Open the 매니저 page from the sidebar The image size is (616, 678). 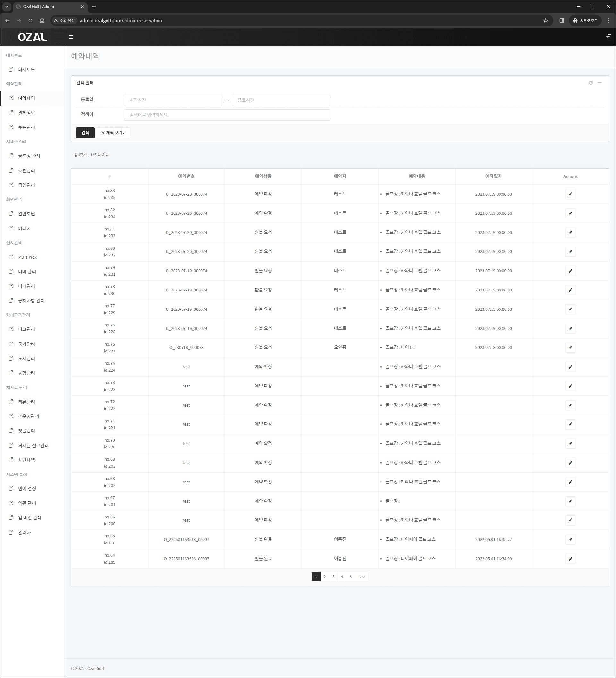click(x=24, y=228)
